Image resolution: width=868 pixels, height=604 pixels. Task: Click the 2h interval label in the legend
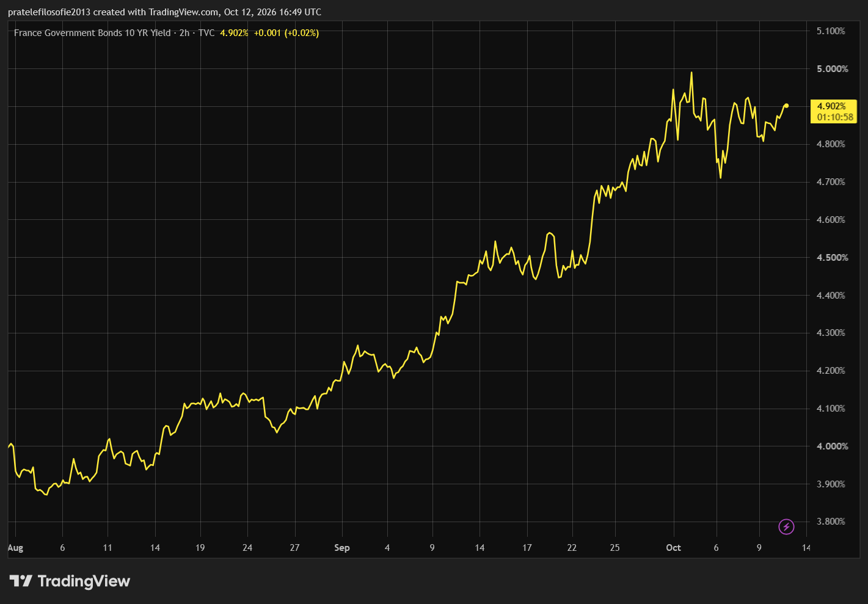coord(184,33)
